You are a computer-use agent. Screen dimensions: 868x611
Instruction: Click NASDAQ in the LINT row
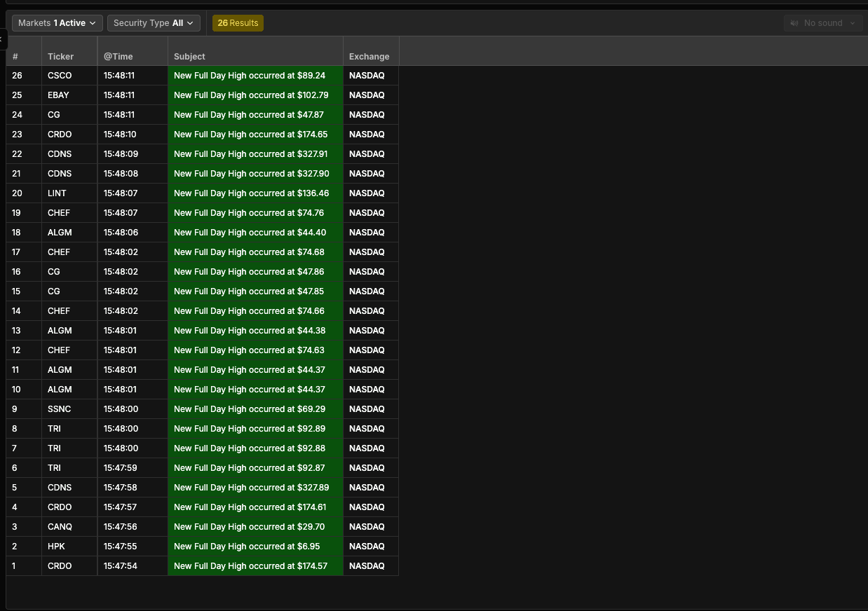(371, 193)
